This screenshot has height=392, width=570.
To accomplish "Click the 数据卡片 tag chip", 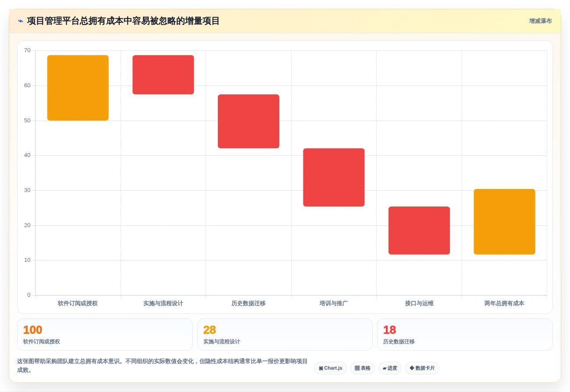I will coord(422,368).
